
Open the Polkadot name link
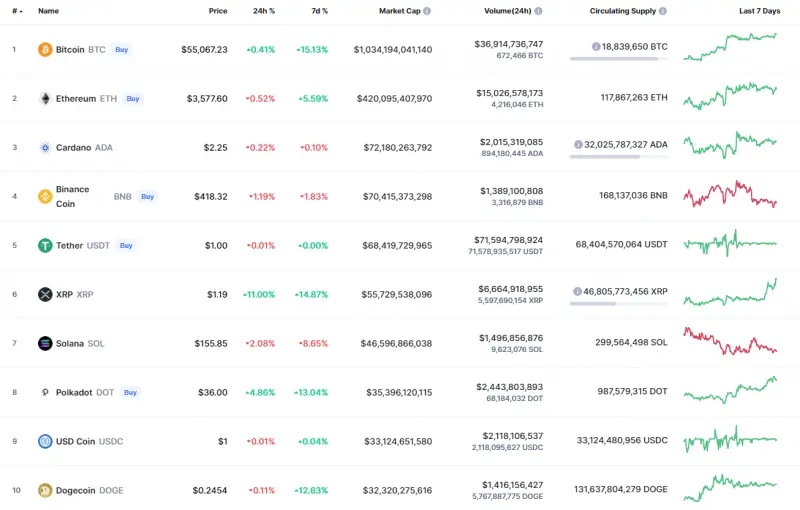click(x=77, y=392)
